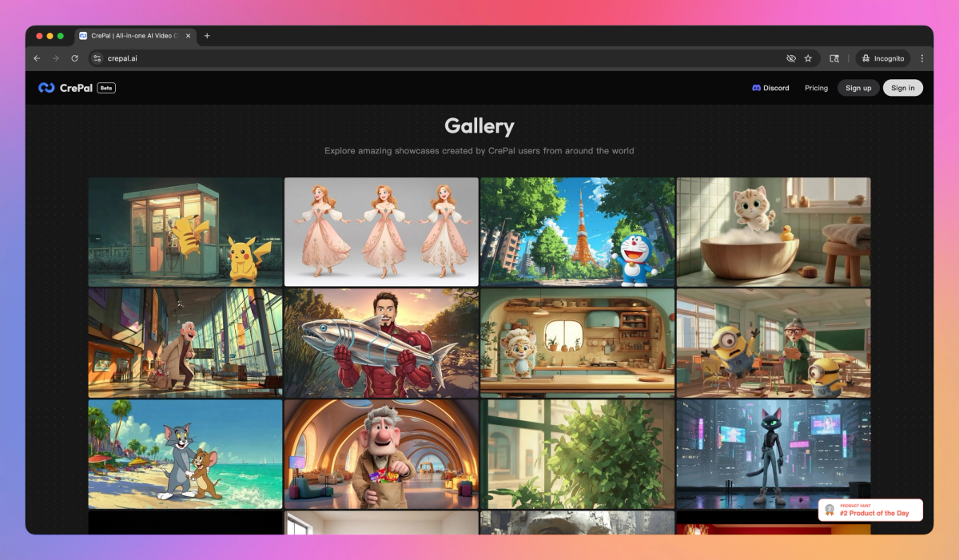The height and width of the screenshot is (560, 959).
Task: Open the green plant by window thumbnail
Action: (x=578, y=454)
